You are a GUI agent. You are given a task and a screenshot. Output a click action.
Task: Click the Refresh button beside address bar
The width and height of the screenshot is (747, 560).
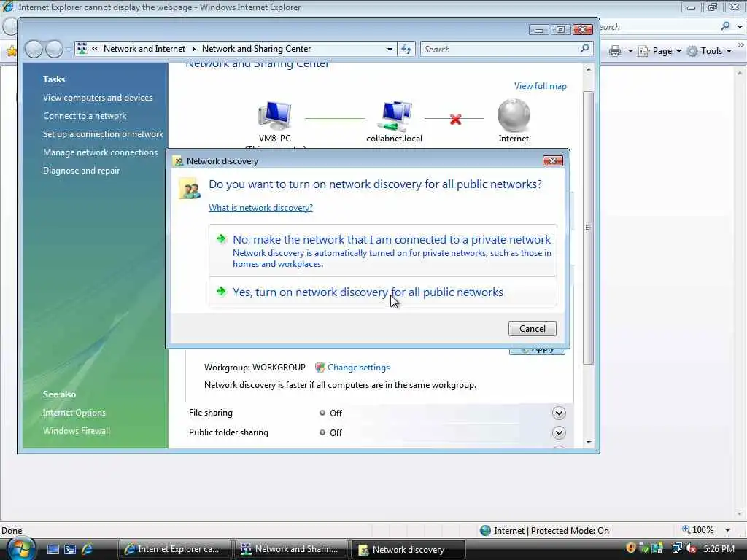click(x=406, y=49)
